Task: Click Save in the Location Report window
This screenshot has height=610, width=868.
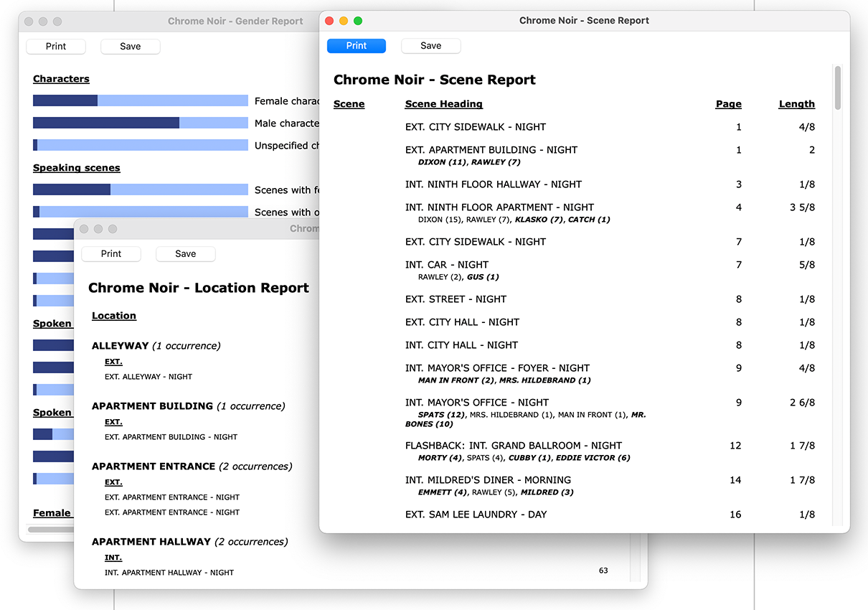Action: [x=185, y=254]
